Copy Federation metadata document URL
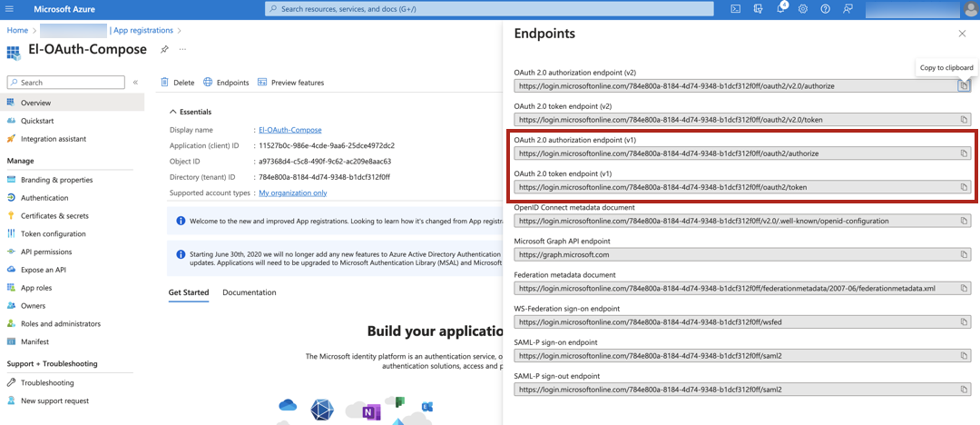Viewport: 980px width, 425px height. 964,288
